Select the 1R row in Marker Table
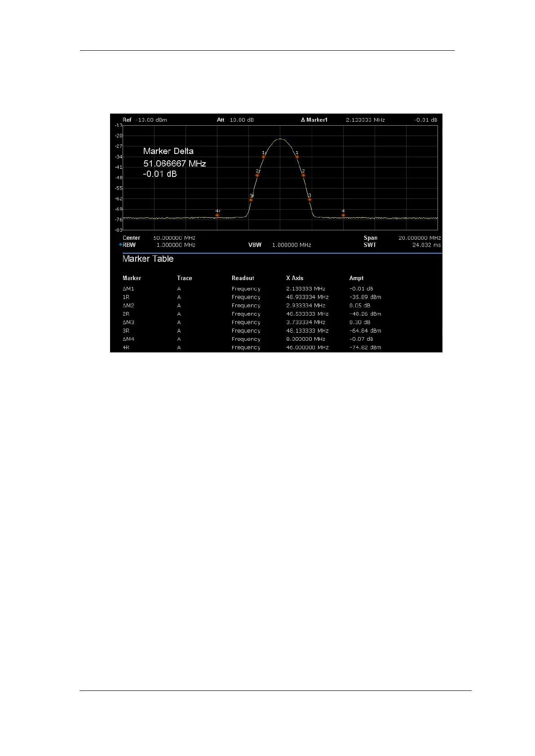535x756 pixels. pyautogui.click(x=252, y=297)
